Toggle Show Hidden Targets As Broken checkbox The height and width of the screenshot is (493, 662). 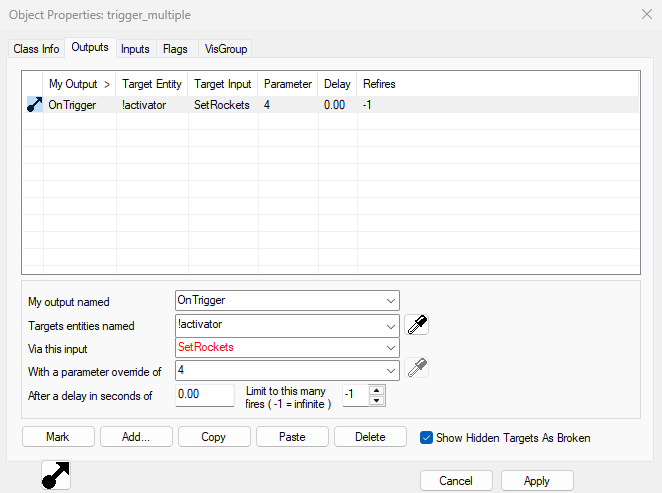(426, 437)
